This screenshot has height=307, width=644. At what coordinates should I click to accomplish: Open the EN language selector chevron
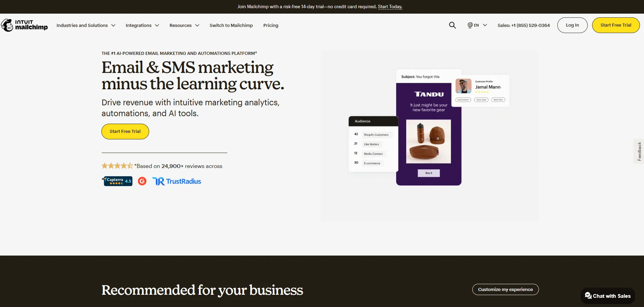tap(485, 25)
